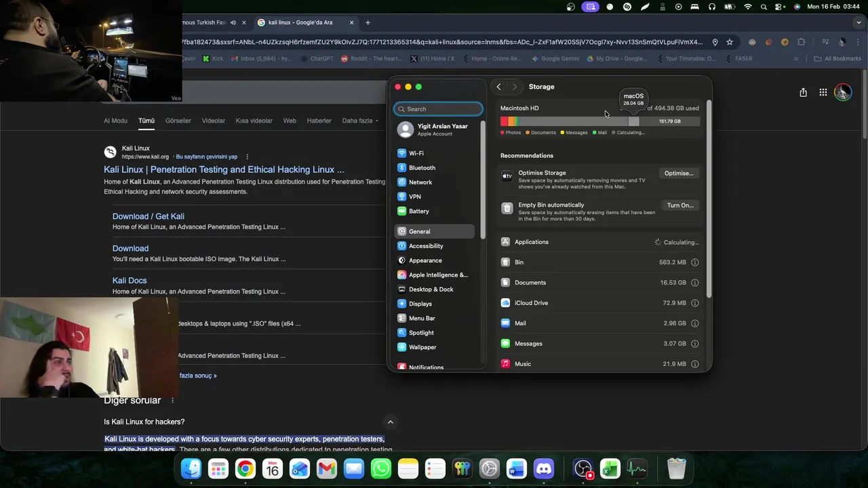Show info for Music storage row
The image size is (868, 488).
(x=694, y=364)
